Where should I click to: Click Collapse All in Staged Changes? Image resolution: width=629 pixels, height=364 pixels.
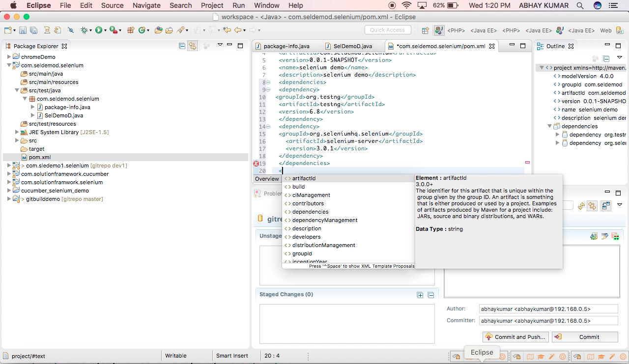point(431,295)
